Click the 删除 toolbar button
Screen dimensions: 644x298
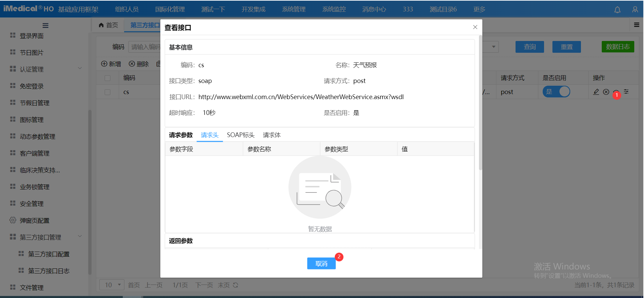click(x=139, y=64)
